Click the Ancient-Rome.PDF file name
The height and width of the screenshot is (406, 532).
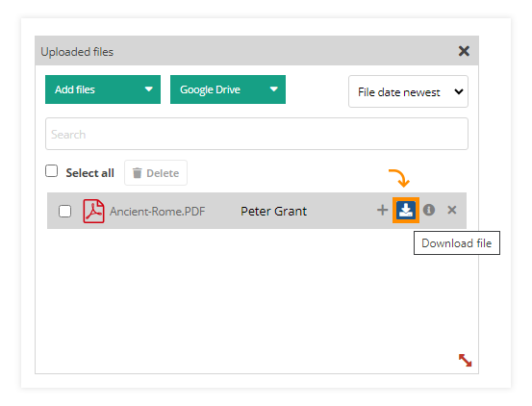(158, 212)
